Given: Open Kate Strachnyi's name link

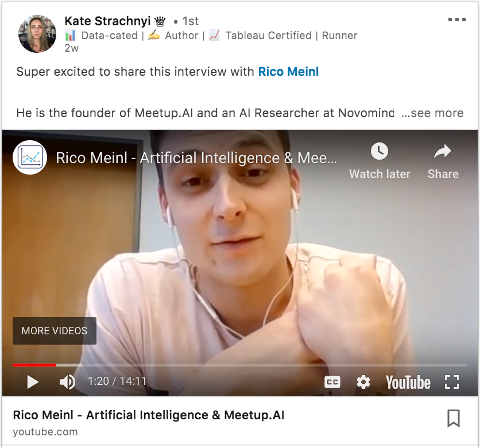Looking at the screenshot, I should (107, 21).
